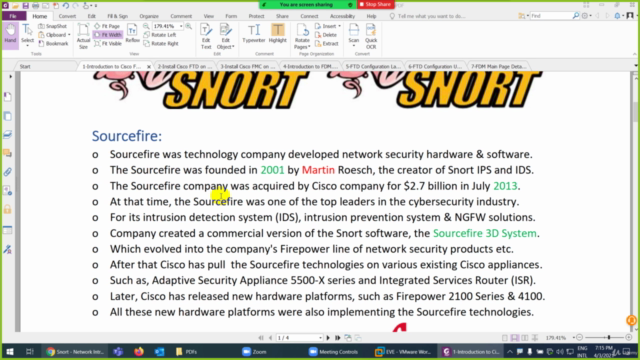Image resolution: width=640 pixels, height=360 pixels.
Task: Take a SnapShot of the page
Action: 53,26
